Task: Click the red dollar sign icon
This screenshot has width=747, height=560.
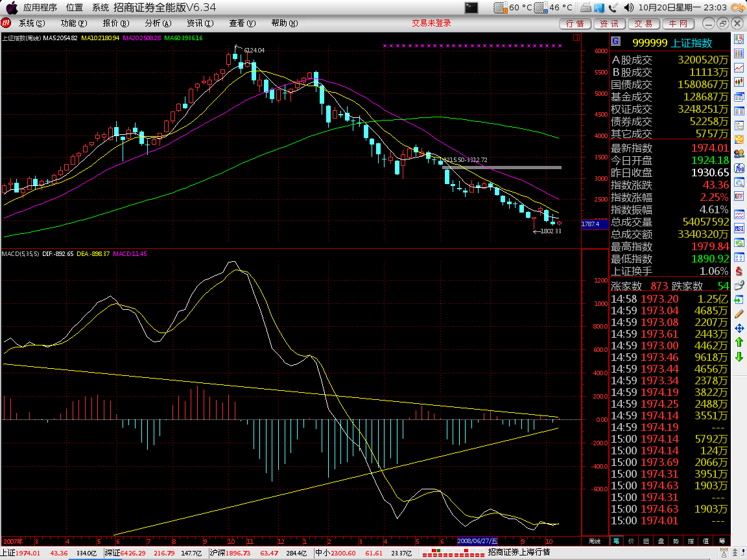Action: pos(739,272)
